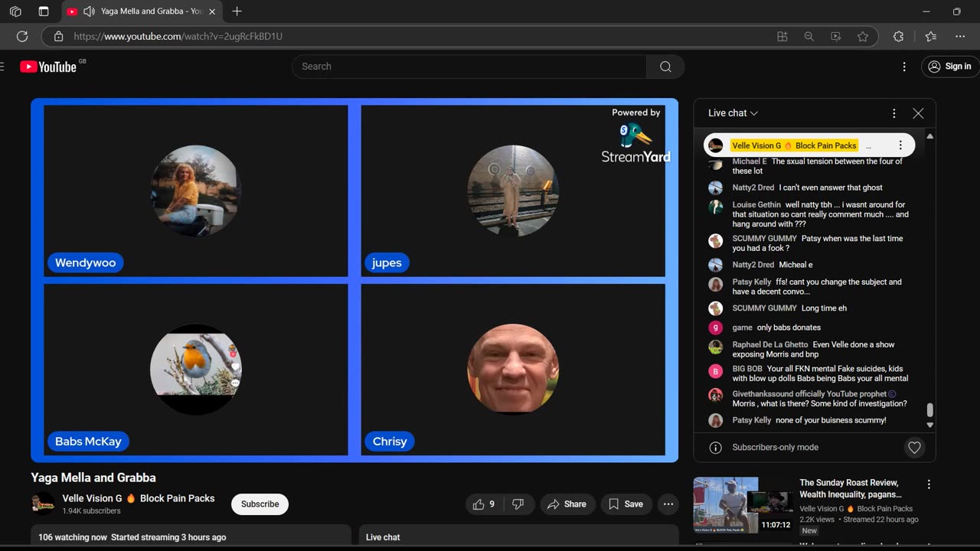The height and width of the screenshot is (551, 980).
Task: Click jupes participant avatar
Action: 512,190
